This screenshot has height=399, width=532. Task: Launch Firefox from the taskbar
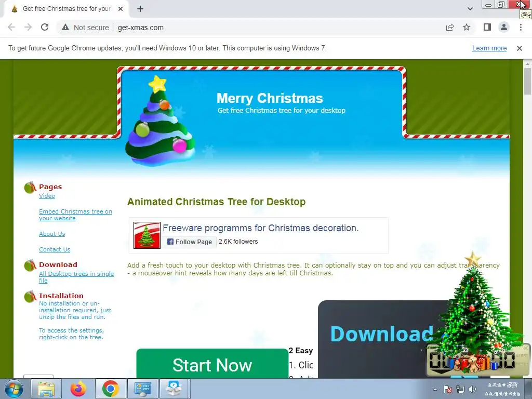(78, 389)
